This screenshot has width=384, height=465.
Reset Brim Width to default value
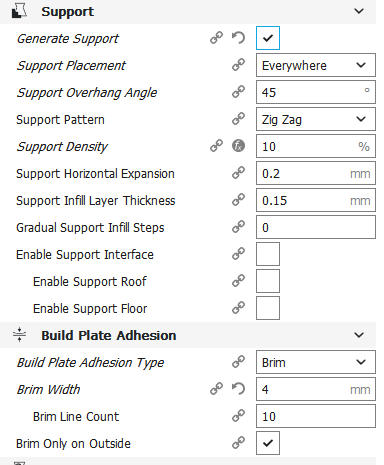coord(238,389)
